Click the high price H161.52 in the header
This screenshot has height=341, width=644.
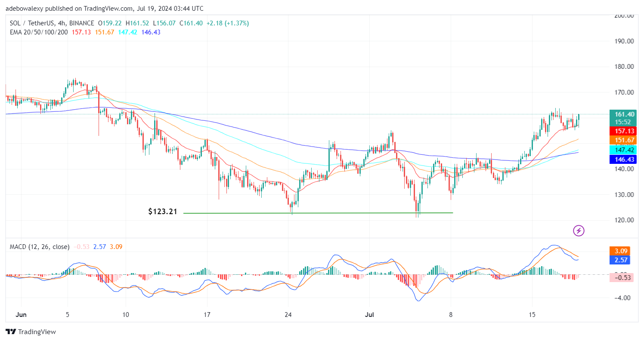pyautogui.click(x=137, y=23)
